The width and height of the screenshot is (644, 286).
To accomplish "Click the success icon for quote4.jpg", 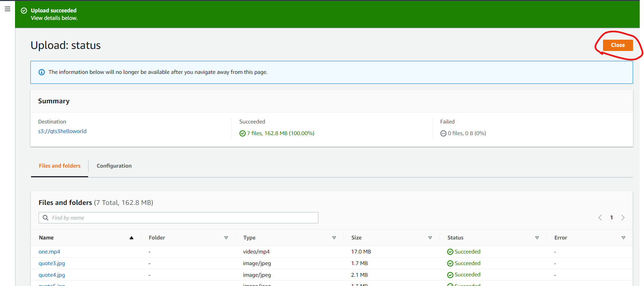I will click(x=450, y=275).
